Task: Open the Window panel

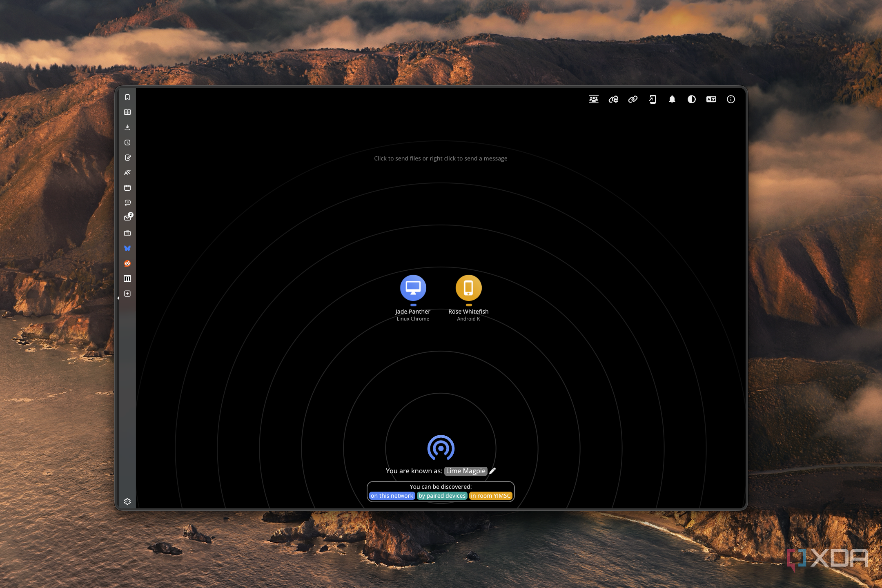Action: 127,188
